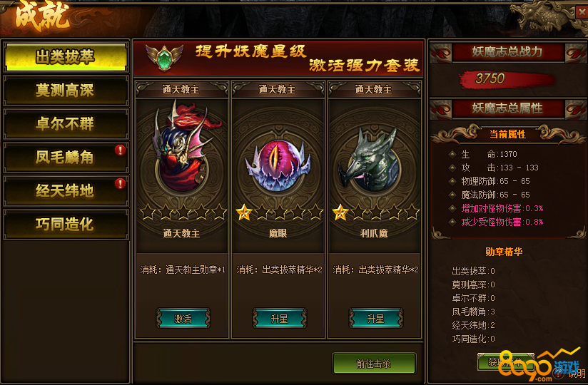The width and height of the screenshot is (588, 385).
Task: Click the red alert badge on 凤毛麟角
Action: pyautogui.click(x=120, y=150)
